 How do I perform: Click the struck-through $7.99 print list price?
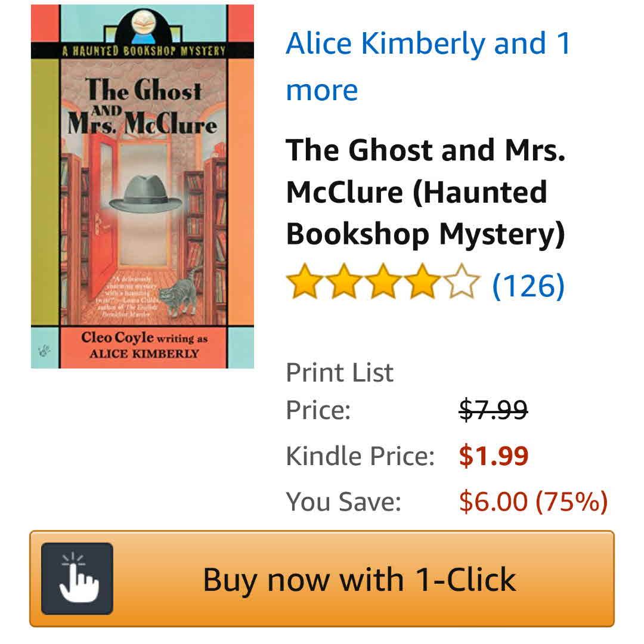pos(493,410)
